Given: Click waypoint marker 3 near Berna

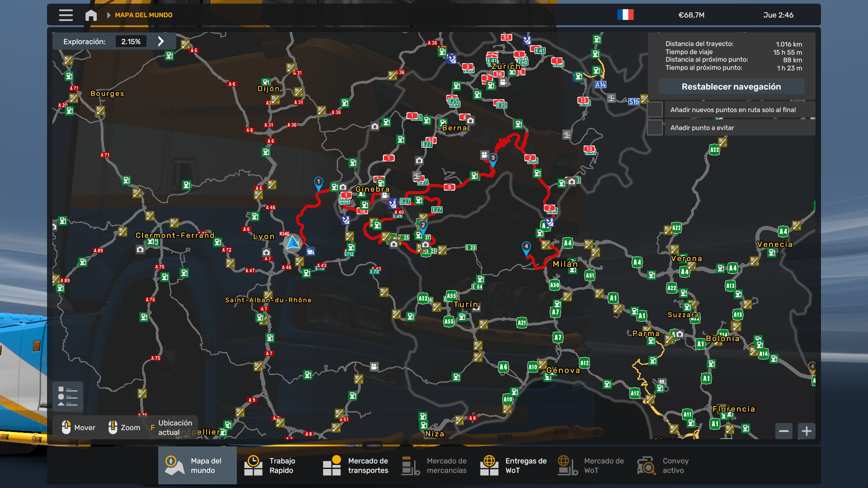Looking at the screenshot, I should click(x=493, y=159).
